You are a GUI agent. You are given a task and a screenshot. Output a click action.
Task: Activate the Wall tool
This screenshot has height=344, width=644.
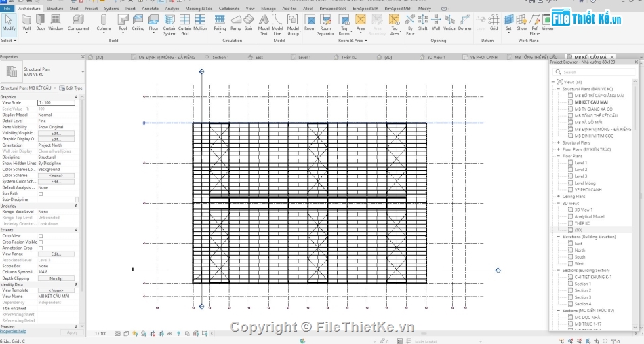pos(26,22)
